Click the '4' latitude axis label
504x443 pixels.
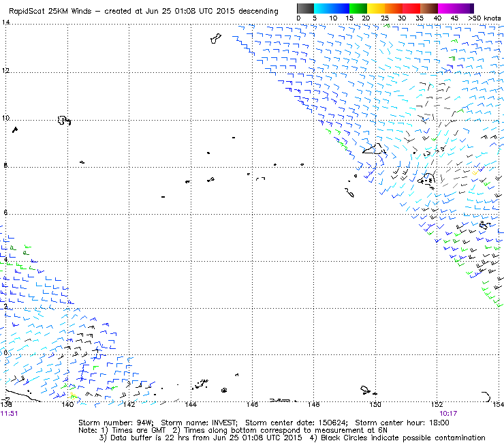5,259
